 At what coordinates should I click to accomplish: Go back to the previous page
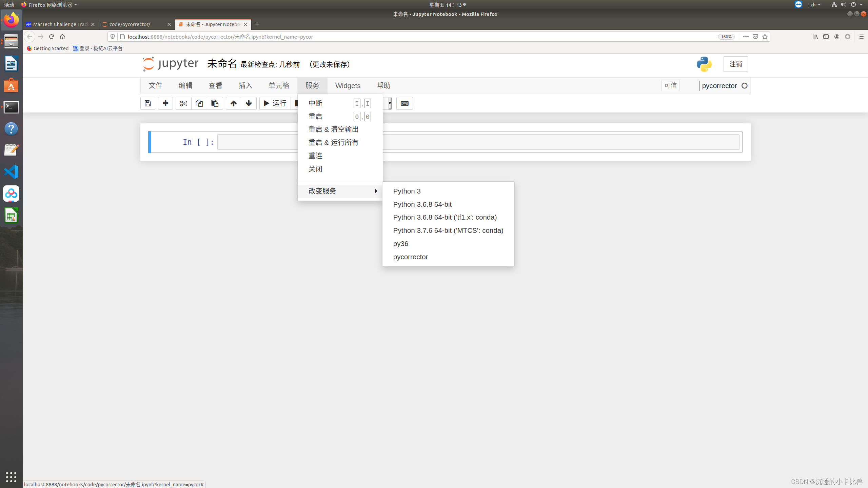[x=29, y=37]
